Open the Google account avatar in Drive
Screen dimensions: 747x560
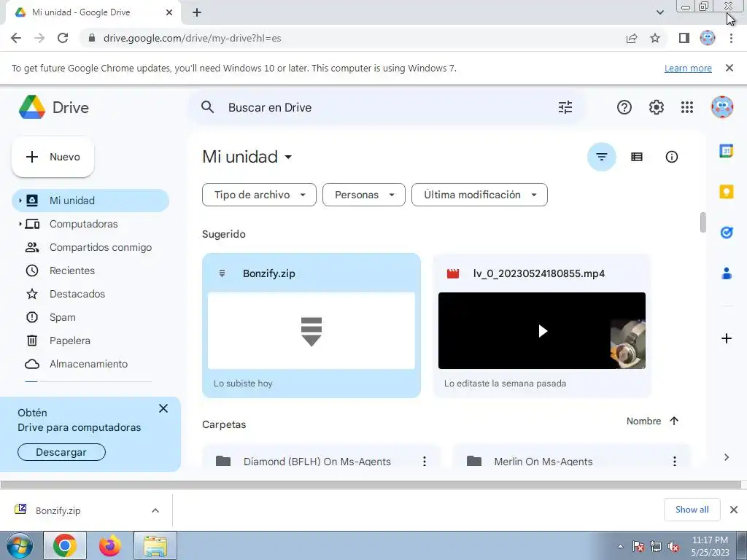click(x=722, y=107)
